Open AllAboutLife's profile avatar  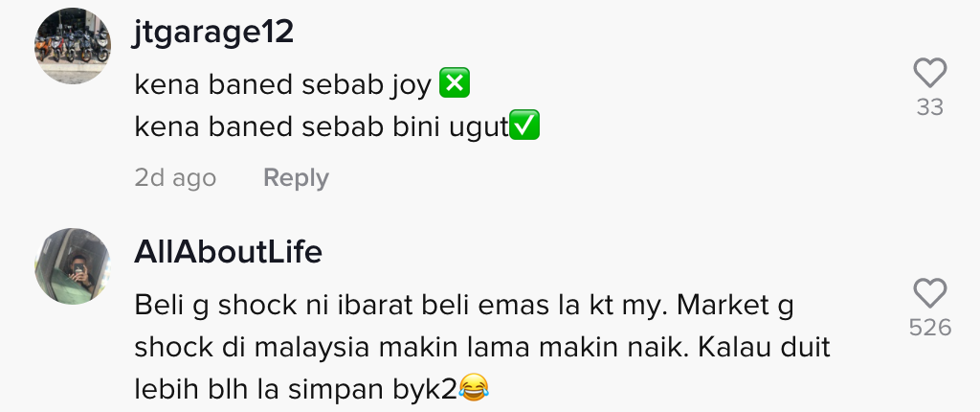click(73, 266)
